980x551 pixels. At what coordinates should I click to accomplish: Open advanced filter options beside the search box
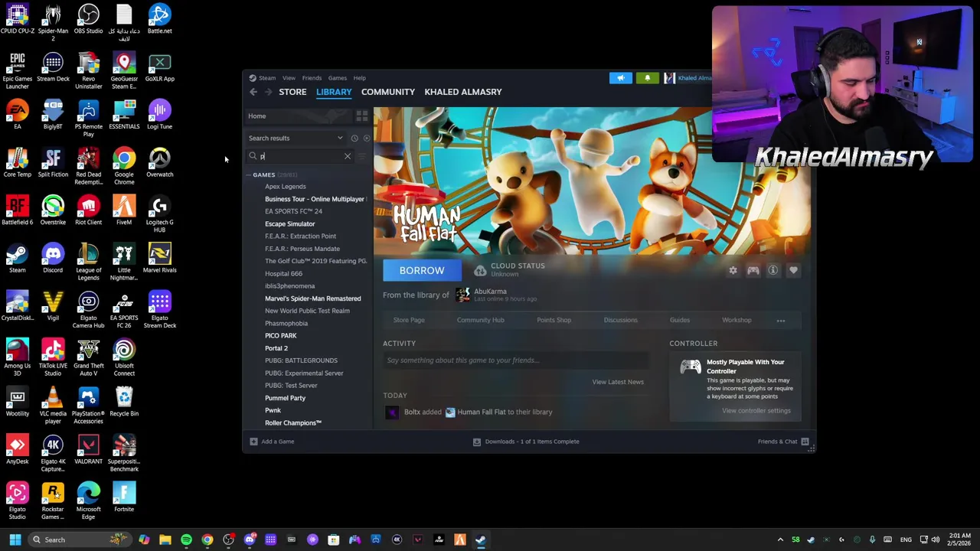pyautogui.click(x=362, y=156)
